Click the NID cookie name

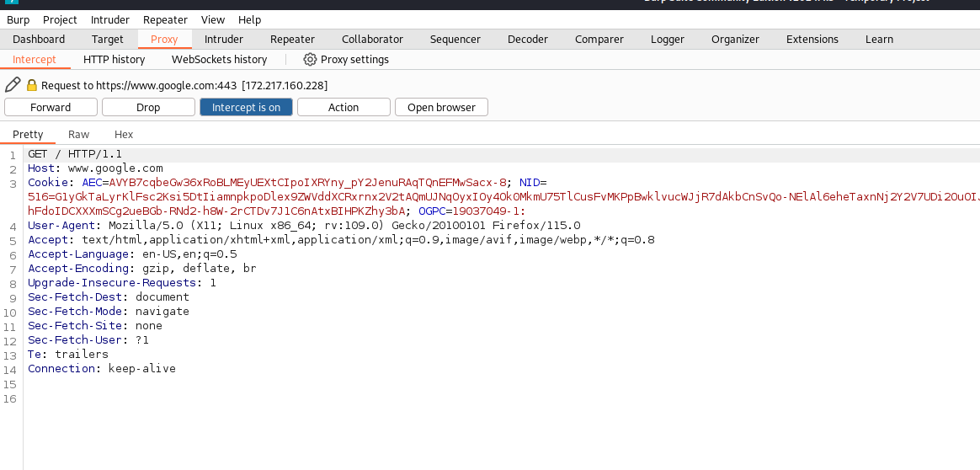(530, 183)
